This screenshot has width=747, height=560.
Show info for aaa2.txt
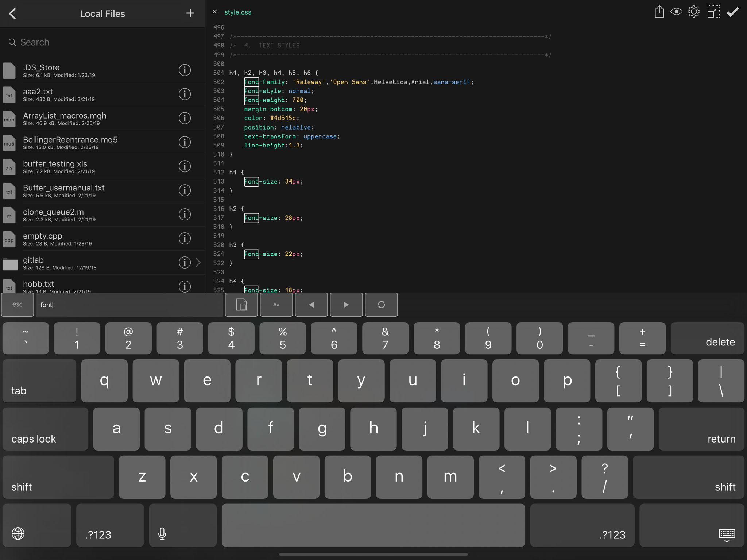185,94
